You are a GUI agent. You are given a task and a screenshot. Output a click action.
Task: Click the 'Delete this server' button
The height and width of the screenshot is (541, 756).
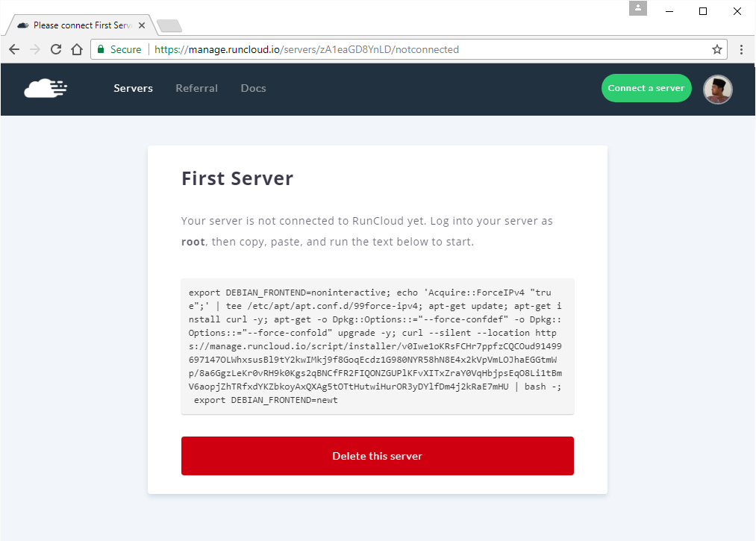(x=378, y=456)
